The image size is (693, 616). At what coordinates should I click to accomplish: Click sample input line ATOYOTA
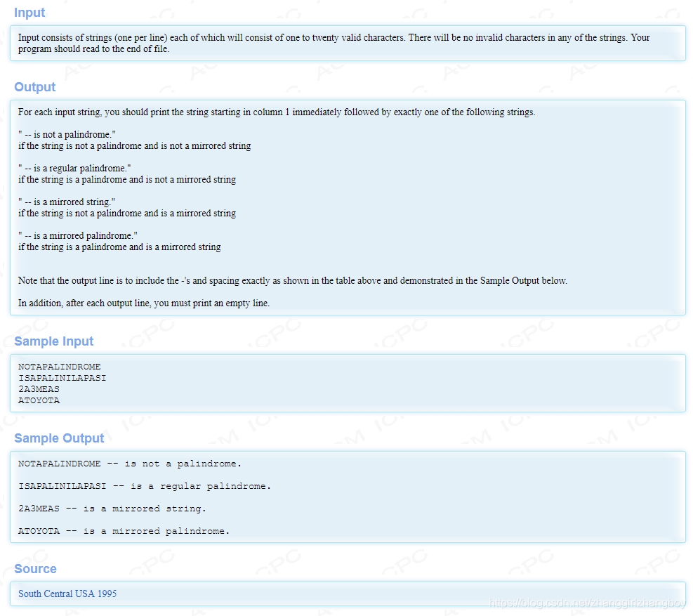pyautogui.click(x=39, y=400)
